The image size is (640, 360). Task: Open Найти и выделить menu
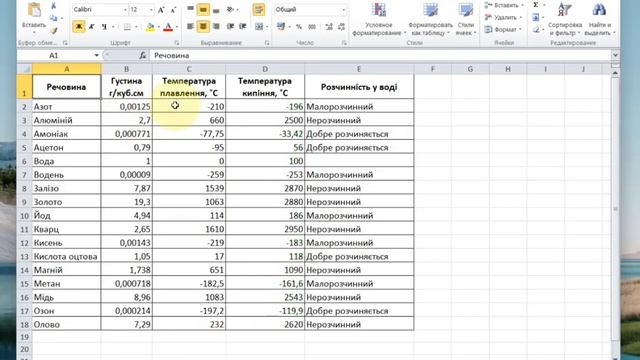600,19
